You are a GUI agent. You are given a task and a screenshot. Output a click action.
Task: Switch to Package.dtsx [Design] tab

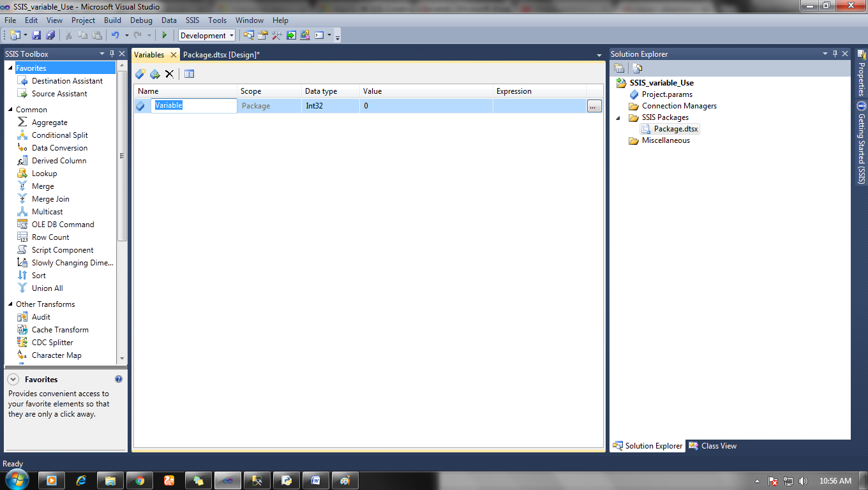(x=221, y=55)
